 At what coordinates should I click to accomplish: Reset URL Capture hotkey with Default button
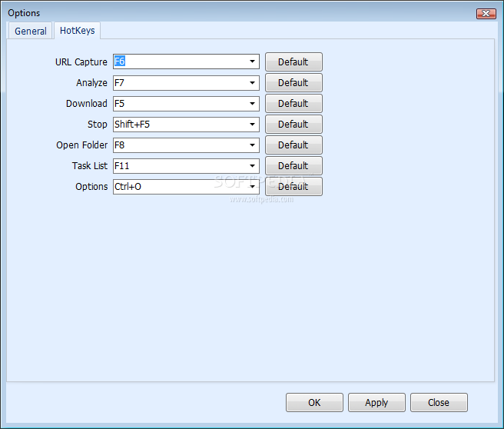(x=293, y=62)
